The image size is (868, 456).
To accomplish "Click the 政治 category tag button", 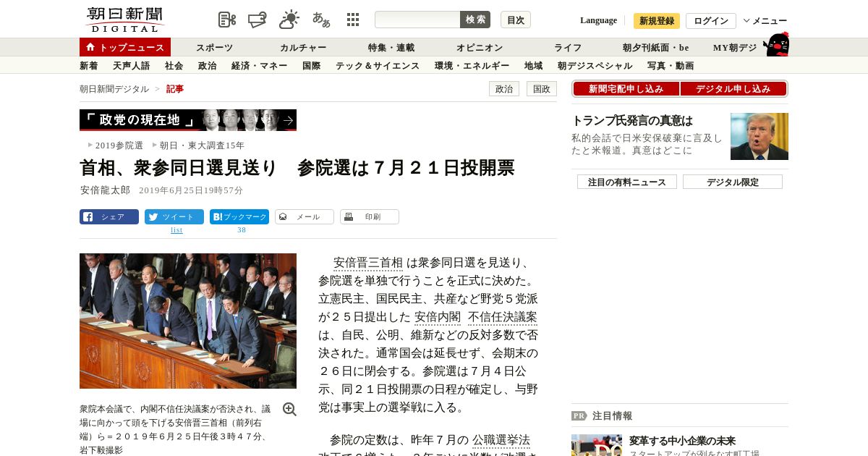I will tap(504, 89).
